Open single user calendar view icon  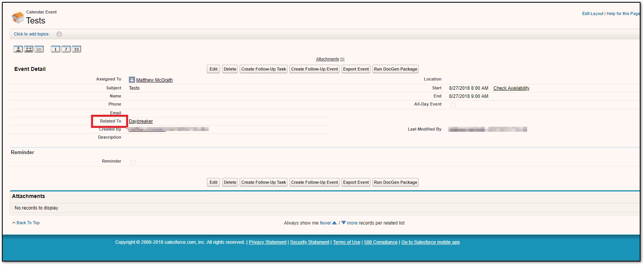pyautogui.click(x=18, y=49)
